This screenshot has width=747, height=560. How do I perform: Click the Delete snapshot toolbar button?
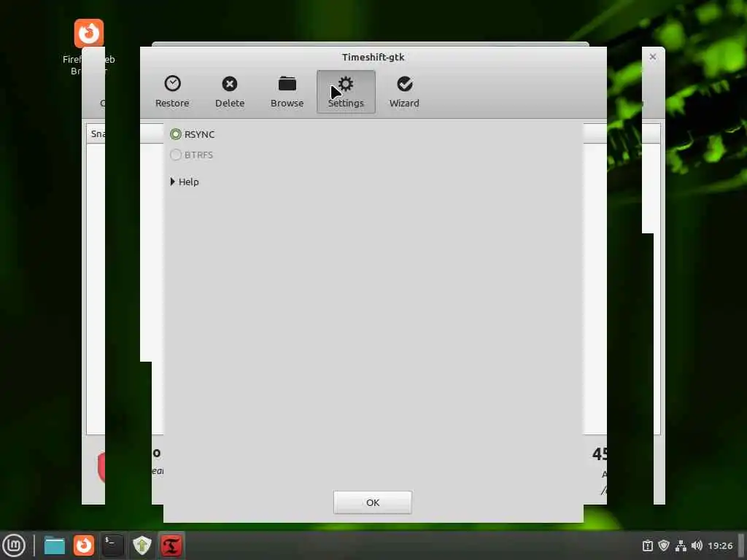click(x=230, y=92)
